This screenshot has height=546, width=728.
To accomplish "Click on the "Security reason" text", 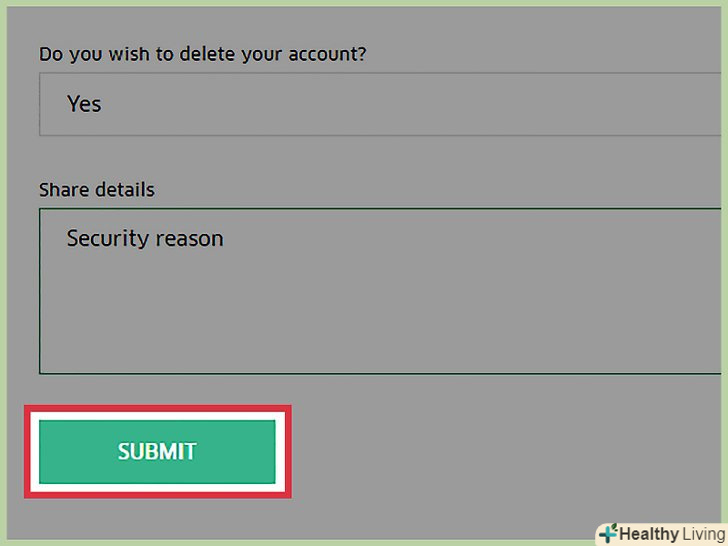I will tap(145, 238).
